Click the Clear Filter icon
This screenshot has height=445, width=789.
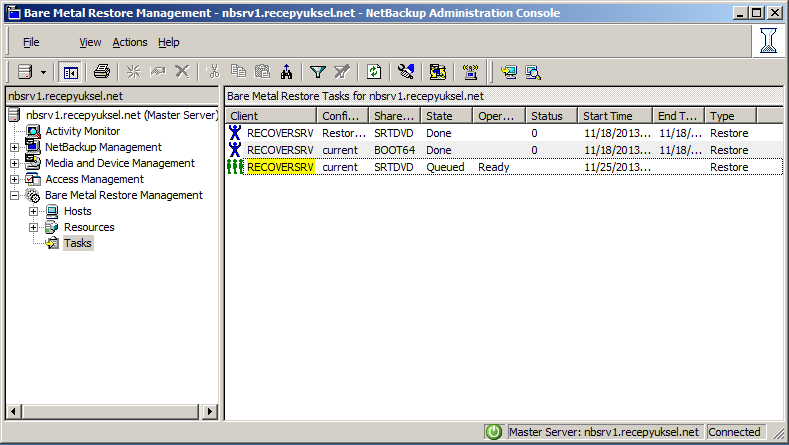[342, 72]
